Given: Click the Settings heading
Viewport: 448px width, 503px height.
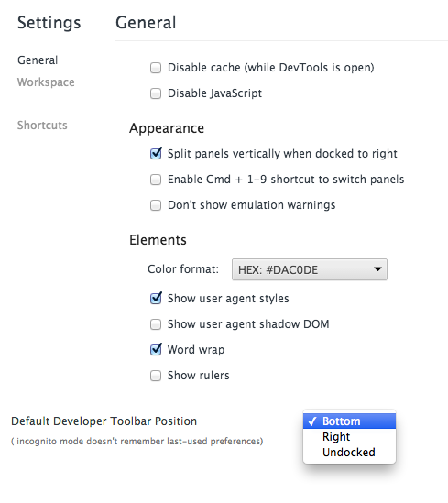Looking at the screenshot, I should coord(49,23).
